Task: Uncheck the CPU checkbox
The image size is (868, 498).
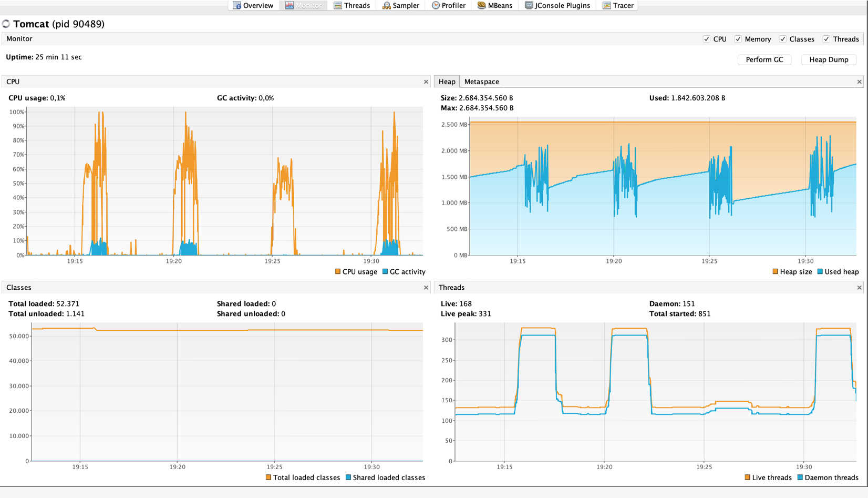Action: tap(707, 39)
